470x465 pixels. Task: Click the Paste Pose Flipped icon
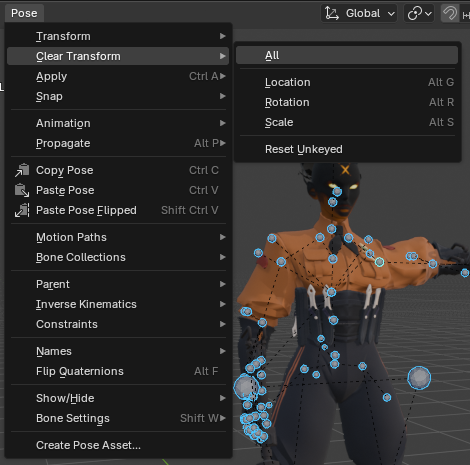(22, 210)
